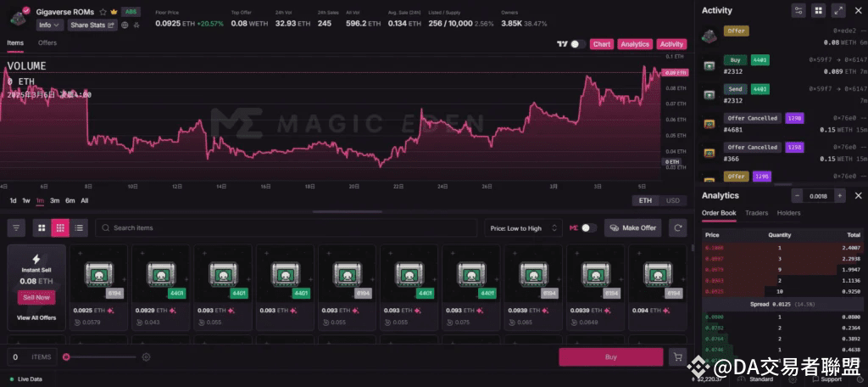
Task: Switch chart currency to USD
Action: (672, 200)
